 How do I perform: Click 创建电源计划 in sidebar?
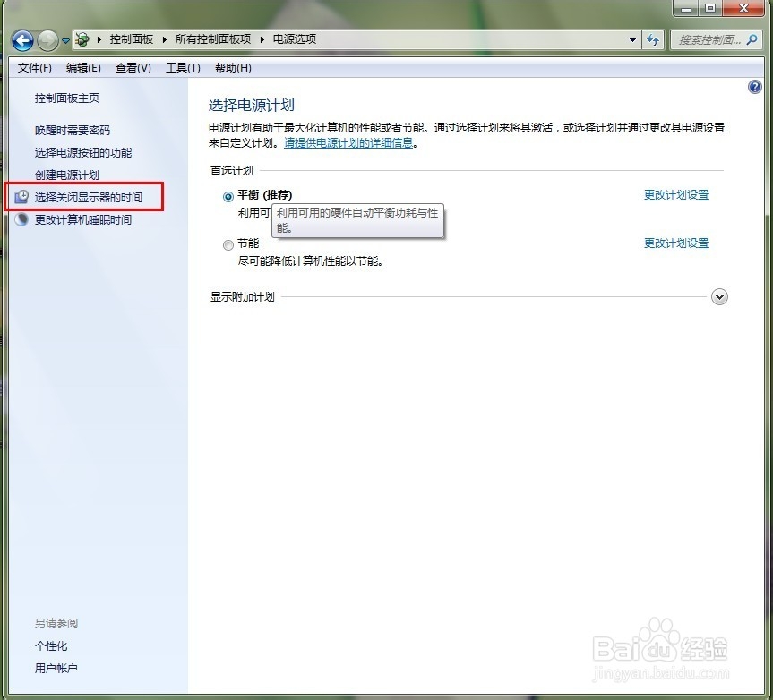pyautogui.click(x=67, y=175)
